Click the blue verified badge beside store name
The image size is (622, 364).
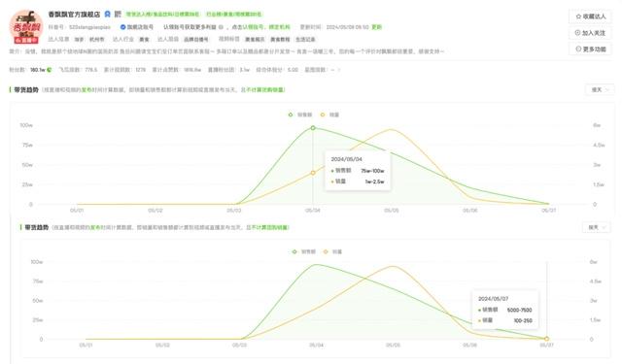(x=108, y=14)
